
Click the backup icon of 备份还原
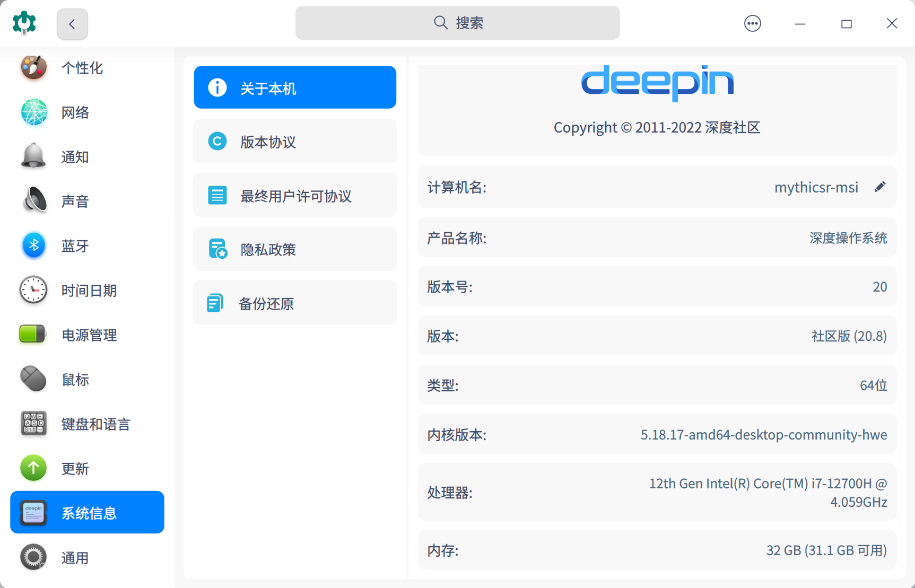tap(215, 303)
